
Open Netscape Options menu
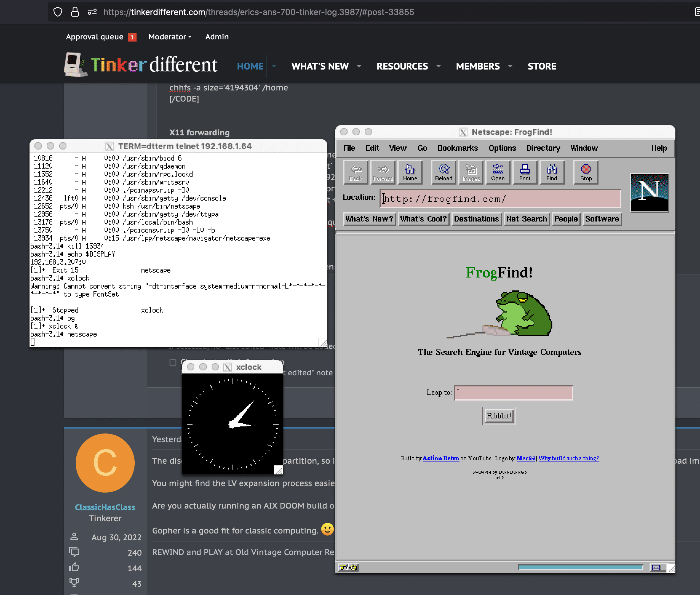(x=502, y=148)
